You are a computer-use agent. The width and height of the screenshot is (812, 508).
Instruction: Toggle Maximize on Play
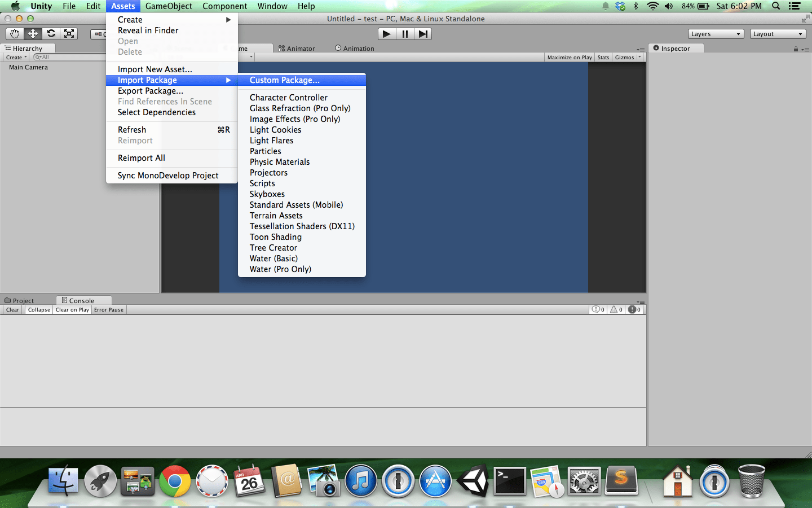coord(570,58)
